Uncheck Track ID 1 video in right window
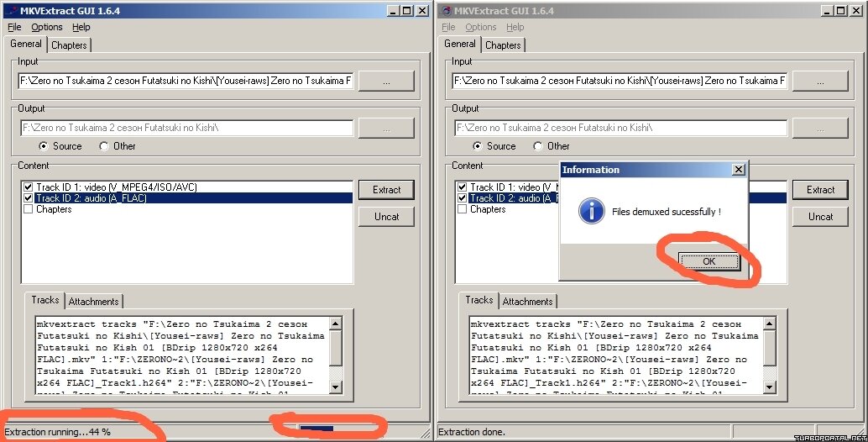Image resolution: width=868 pixels, height=442 pixels. pos(463,187)
